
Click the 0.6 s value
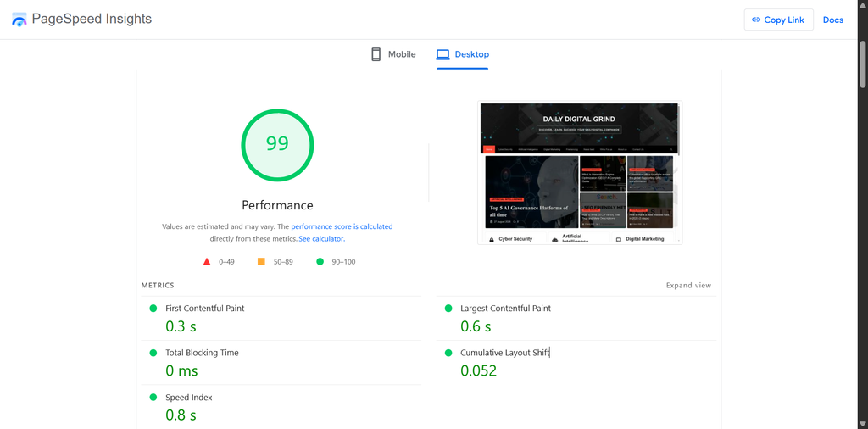click(x=476, y=326)
